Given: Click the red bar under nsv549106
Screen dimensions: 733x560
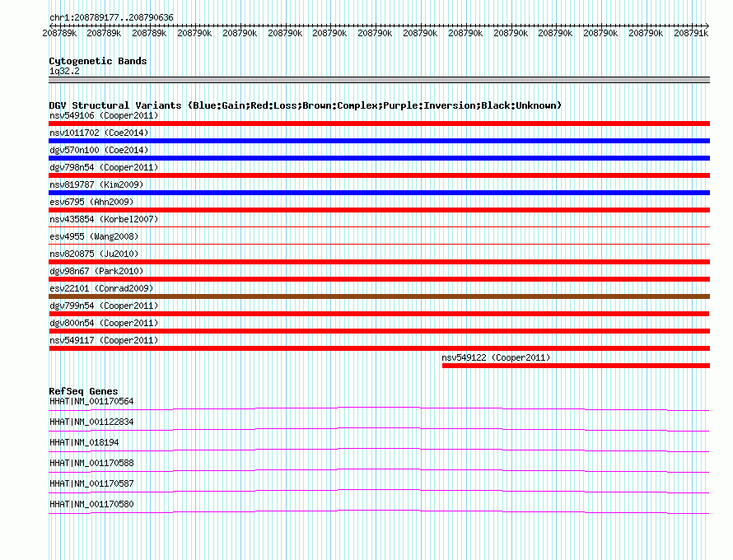Looking at the screenshot, I should 379,124.
